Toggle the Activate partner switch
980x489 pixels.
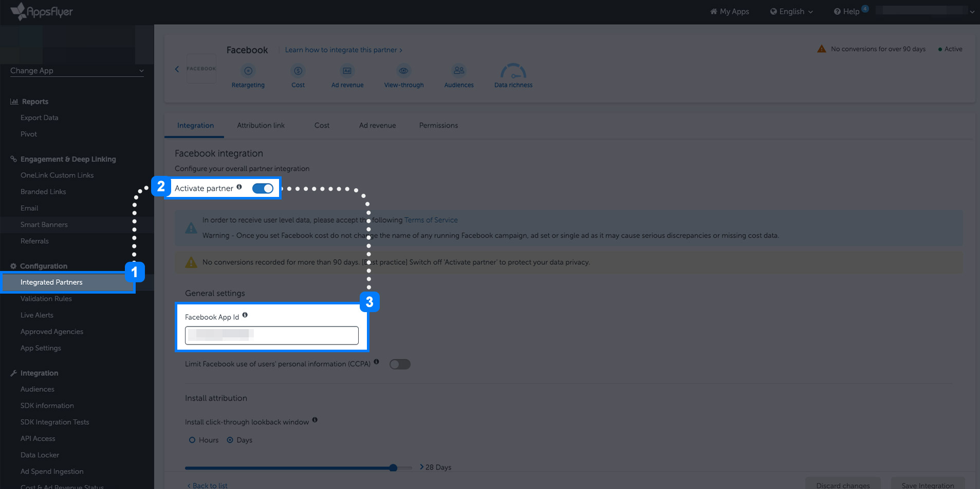pos(263,188)
